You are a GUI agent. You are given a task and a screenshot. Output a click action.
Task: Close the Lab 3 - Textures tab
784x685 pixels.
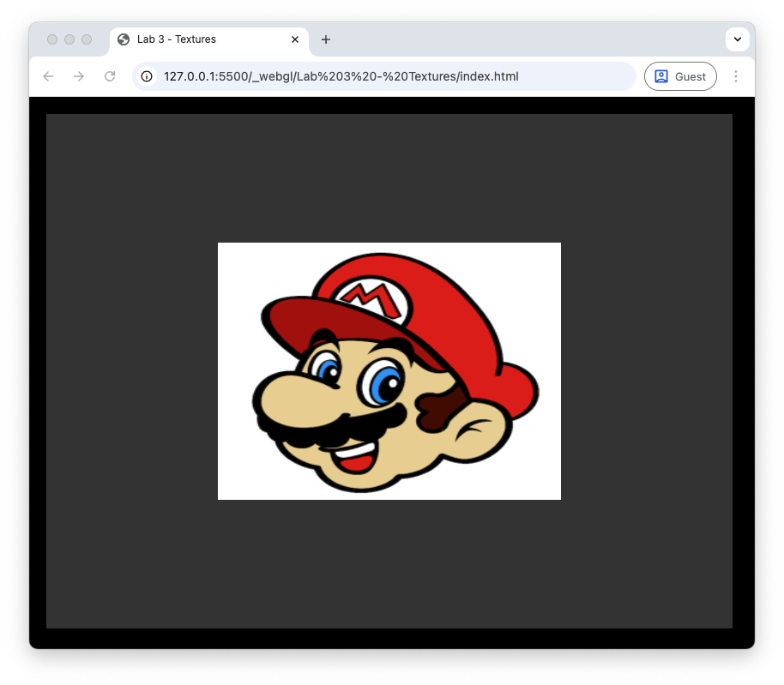tap(295, 39)
